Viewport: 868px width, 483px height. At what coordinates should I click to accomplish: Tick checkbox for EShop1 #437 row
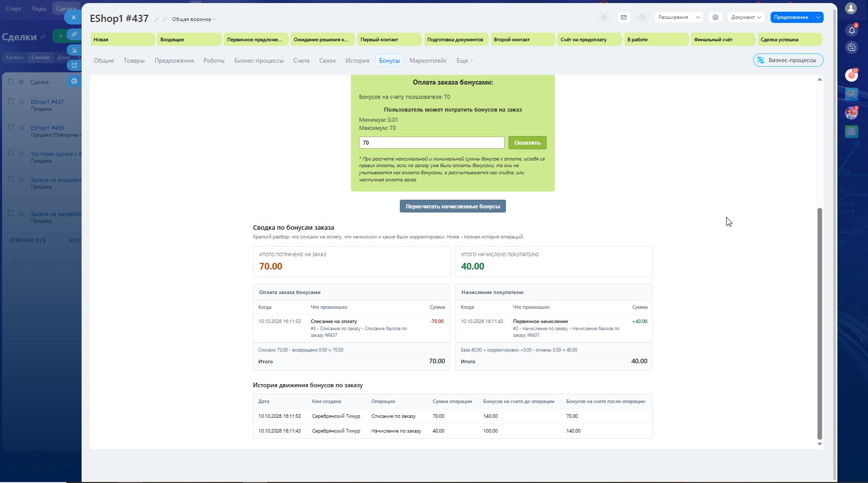click(11, 101)
